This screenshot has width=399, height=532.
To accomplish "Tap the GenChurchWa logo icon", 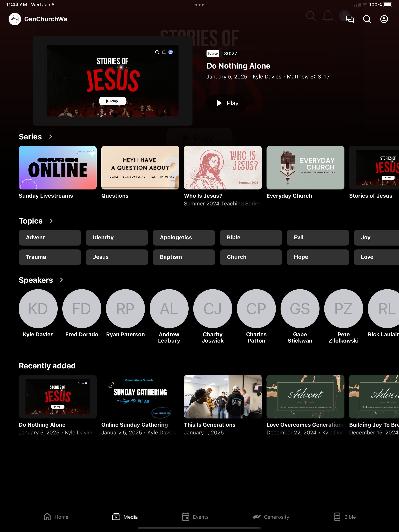I will click(15, 19).
